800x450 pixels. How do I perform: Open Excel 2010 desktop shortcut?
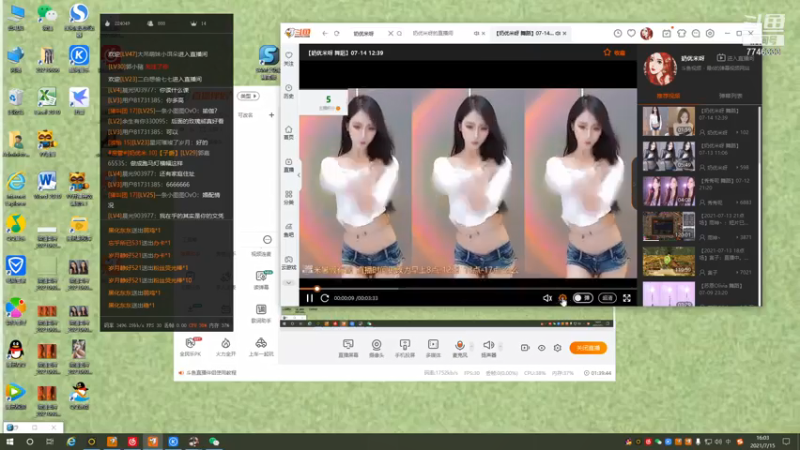[x=47, y=101]
